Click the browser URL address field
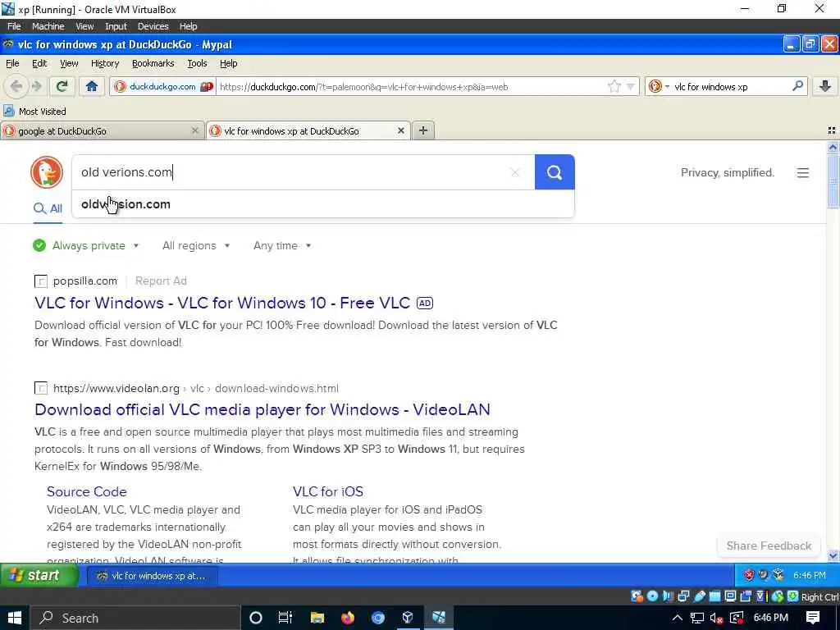Viewport: 840px width, 630px height. click(410, 86)
